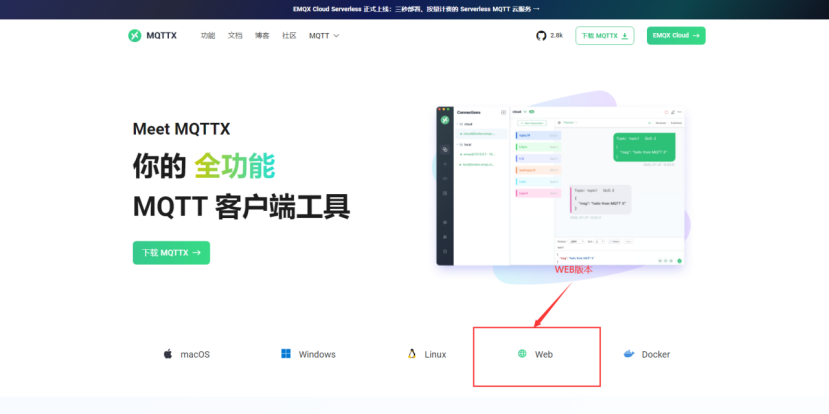
Task: Open the 博客 menu item
Action: (x=262, y=35)
